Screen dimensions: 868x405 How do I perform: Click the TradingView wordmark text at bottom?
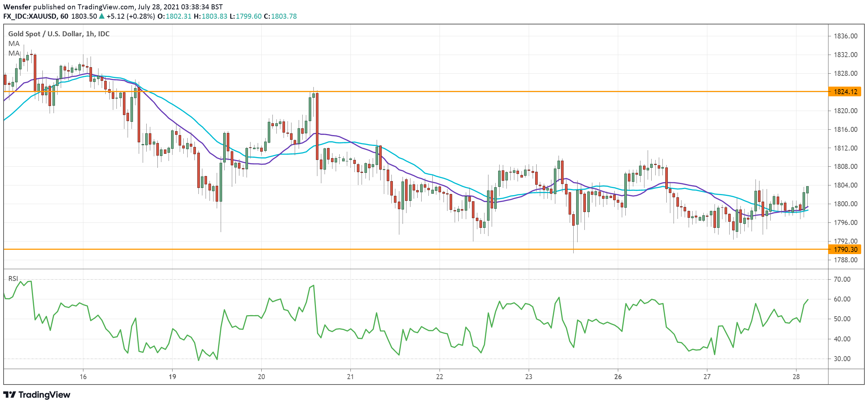[44, 395]
